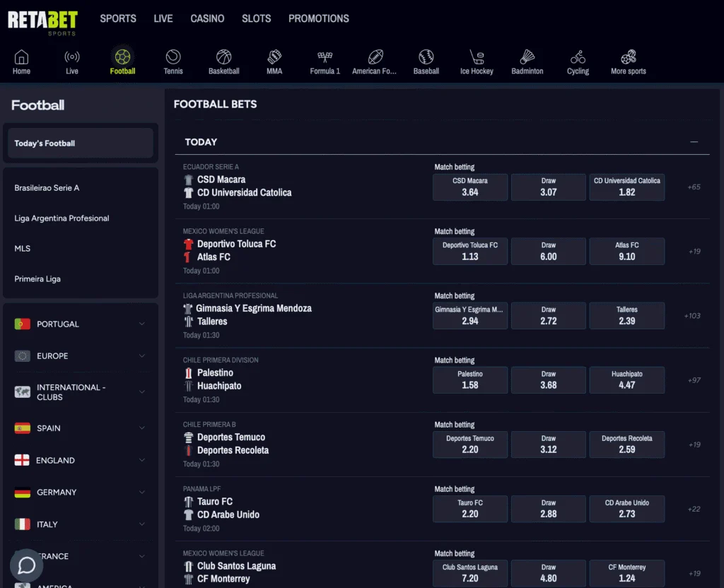Image resolution: width=724 pixels, height=588 pixels.
Task: Show +65 more markets for CSD Macara
Action: pos(694,187)
